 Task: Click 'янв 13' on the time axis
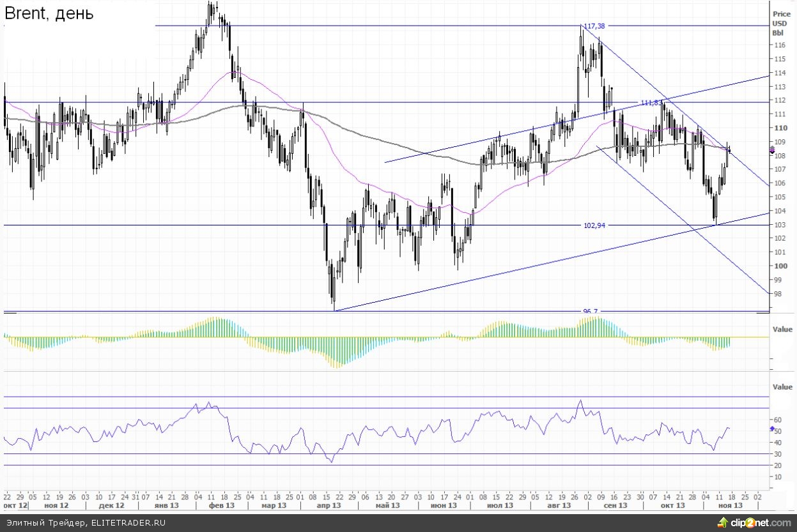coord(166,505)
